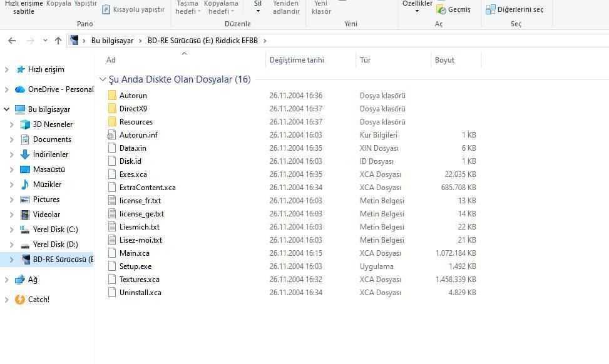Click the Forward navigation arrow
This screenshot has width=609, height=364.
(x=30, y=41)
